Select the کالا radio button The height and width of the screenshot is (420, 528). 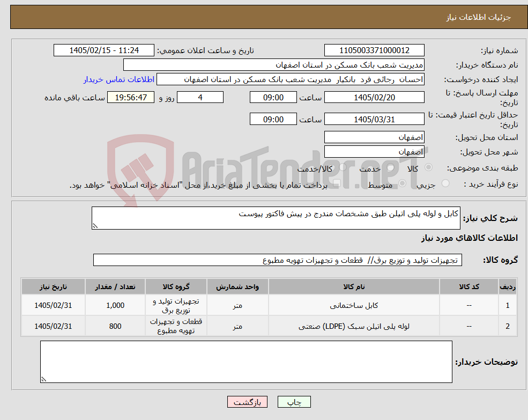429,167
